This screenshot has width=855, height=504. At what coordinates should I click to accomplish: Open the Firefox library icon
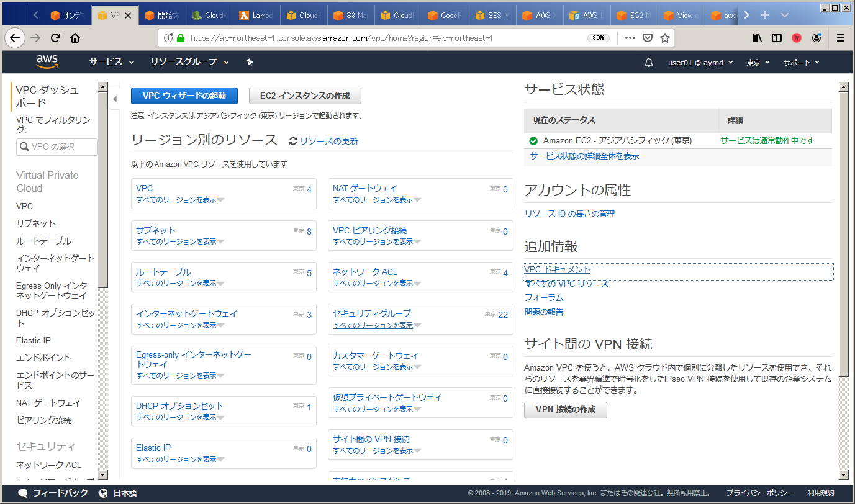point(757,38)
